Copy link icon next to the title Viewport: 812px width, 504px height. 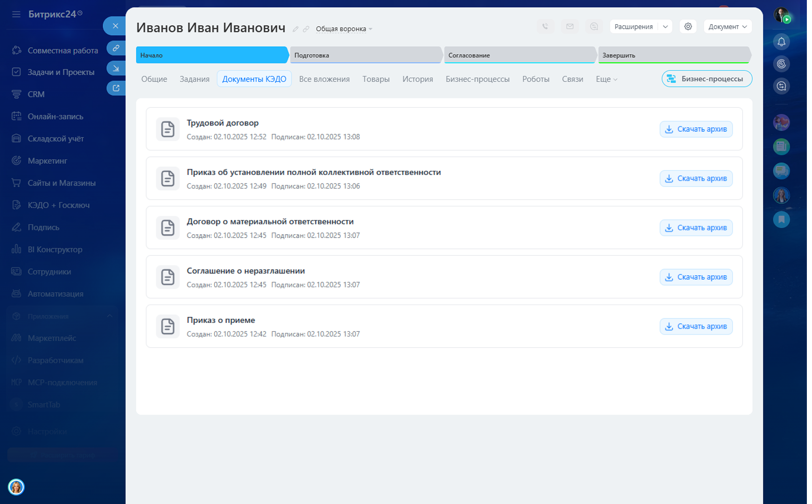click(306, 29)
